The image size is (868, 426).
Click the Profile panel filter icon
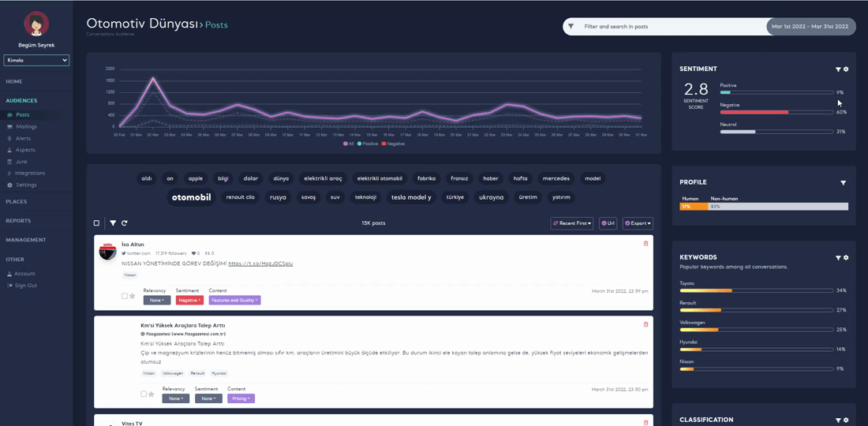click(843, 183)
